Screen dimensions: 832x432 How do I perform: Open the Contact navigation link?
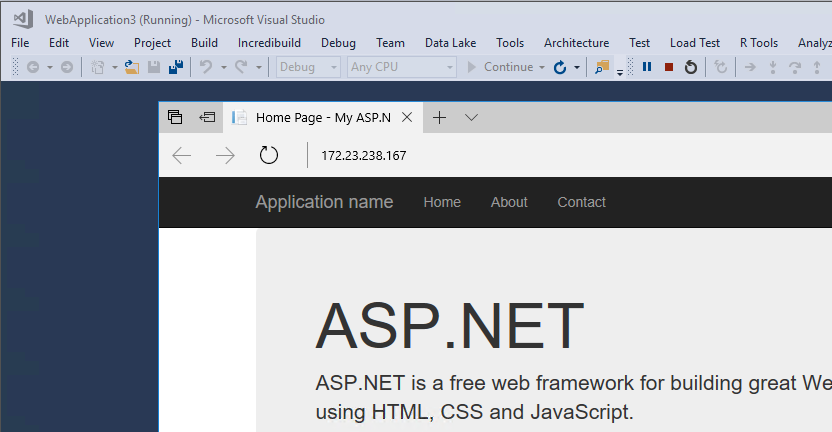coord(581,202)
